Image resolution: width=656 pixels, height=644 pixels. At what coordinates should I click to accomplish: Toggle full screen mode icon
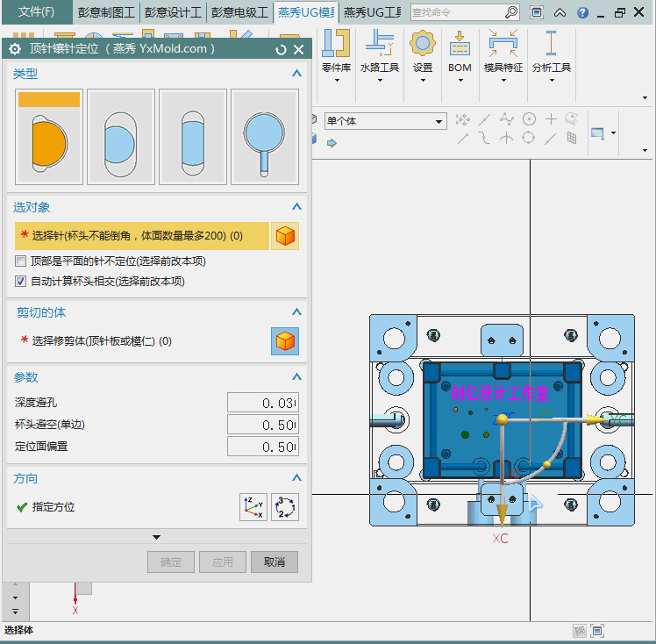tap(537, 12)
